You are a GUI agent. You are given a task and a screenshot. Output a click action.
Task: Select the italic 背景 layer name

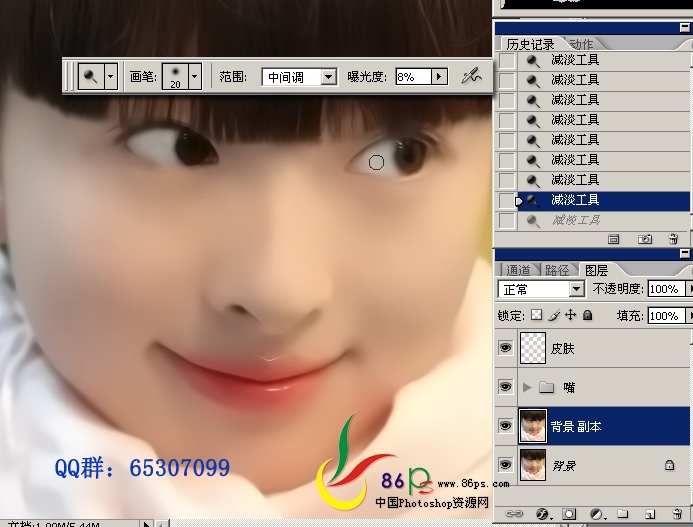[x=564, y=466]
